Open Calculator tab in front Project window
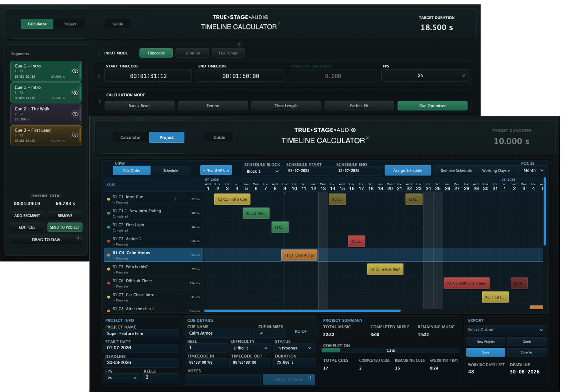 pos(131,137)
